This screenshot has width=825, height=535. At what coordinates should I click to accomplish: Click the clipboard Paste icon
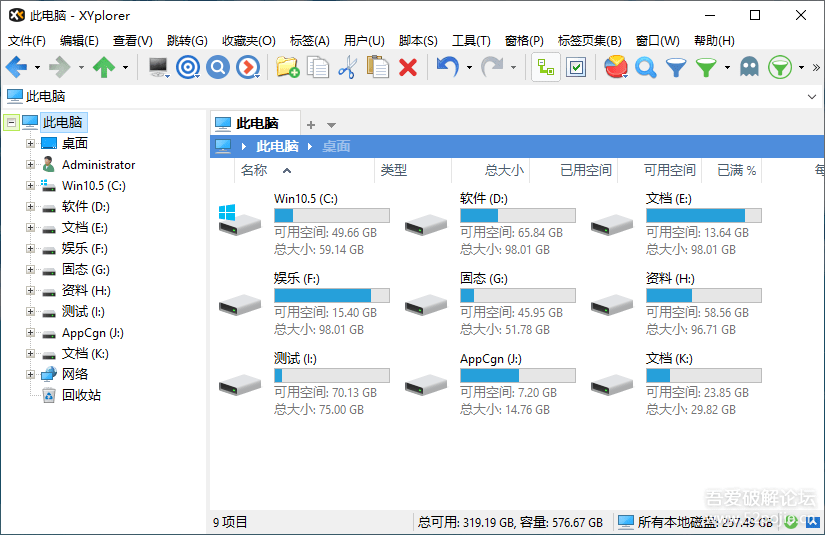point(377,67)
